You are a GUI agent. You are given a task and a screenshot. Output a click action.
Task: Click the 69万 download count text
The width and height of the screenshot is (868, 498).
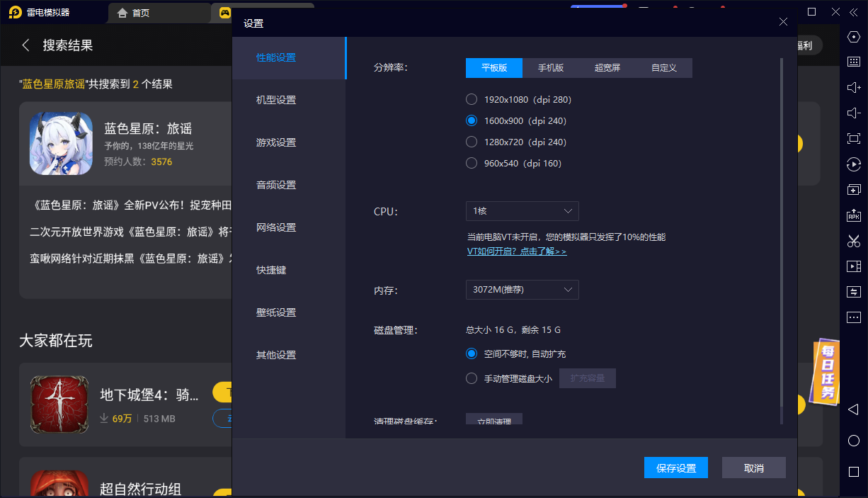(x=122, y=419)
